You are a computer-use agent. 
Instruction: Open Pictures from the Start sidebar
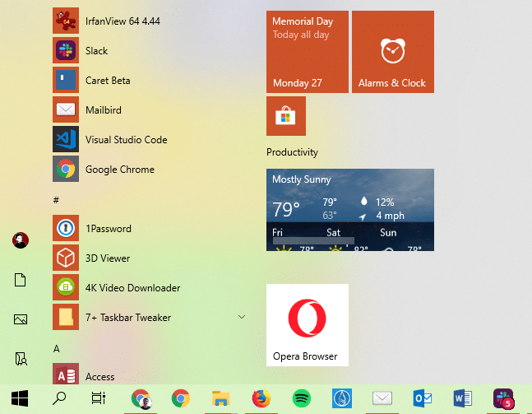click(21, 319)
